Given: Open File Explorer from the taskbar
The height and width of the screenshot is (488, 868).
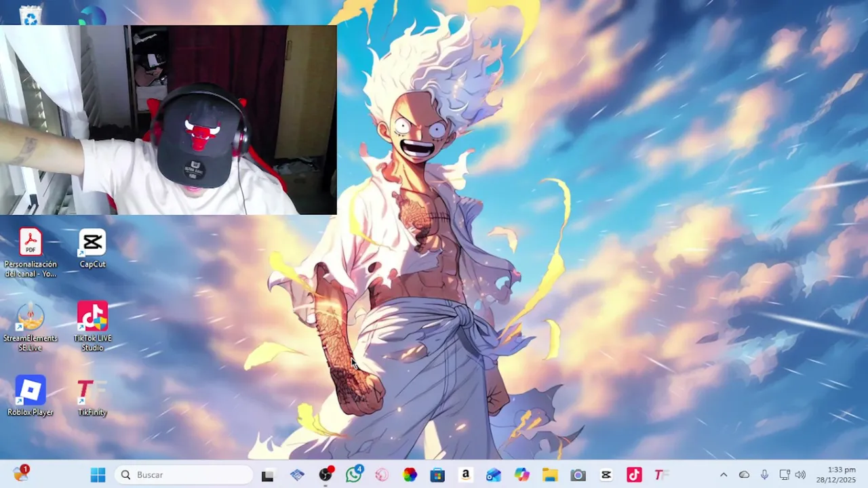Looking at the screenshot, I should pos(549,475).
